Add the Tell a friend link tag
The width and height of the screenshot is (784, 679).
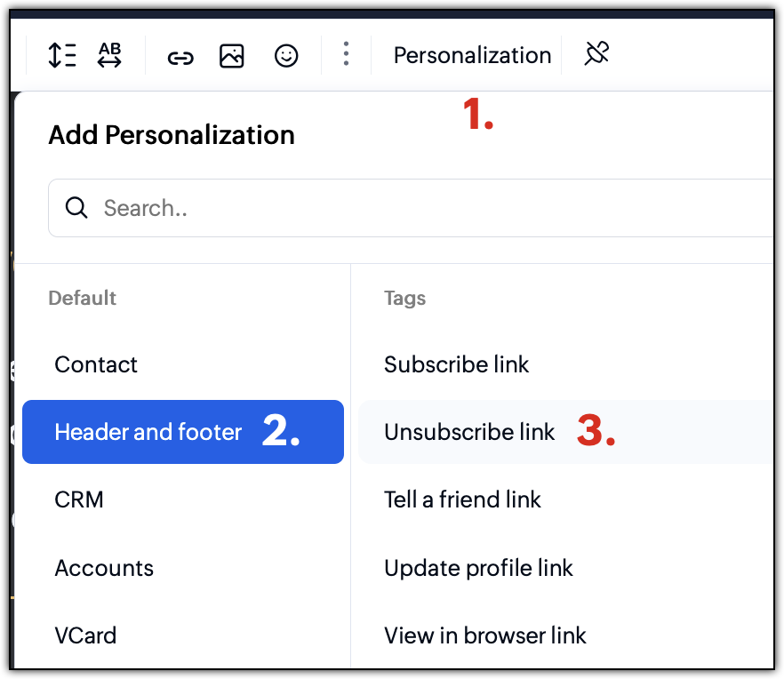pyautogui.click(x=566, y=499)
